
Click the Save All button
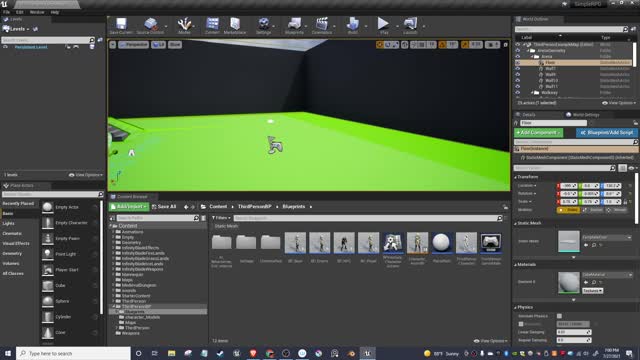point(164,207)
